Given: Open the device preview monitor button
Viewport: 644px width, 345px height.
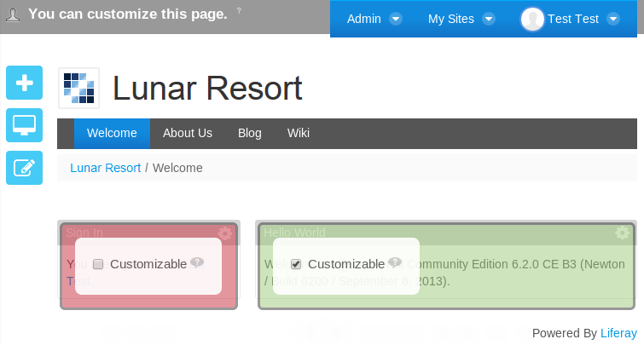Looking at the screenshot, I should [x=24, y=125].
